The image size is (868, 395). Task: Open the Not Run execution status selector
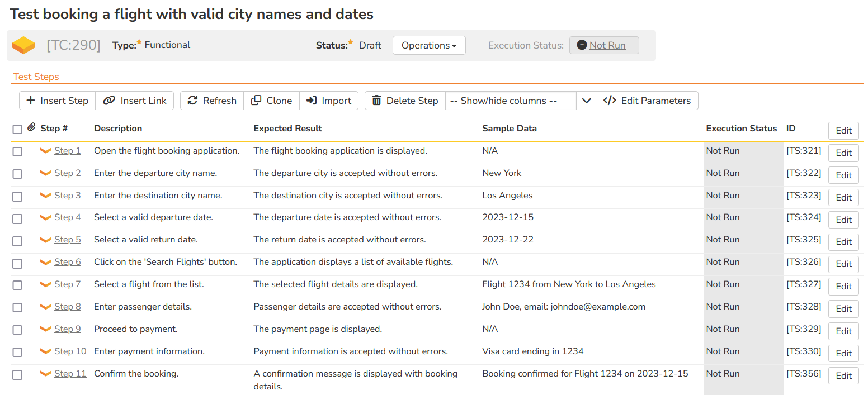604,45
